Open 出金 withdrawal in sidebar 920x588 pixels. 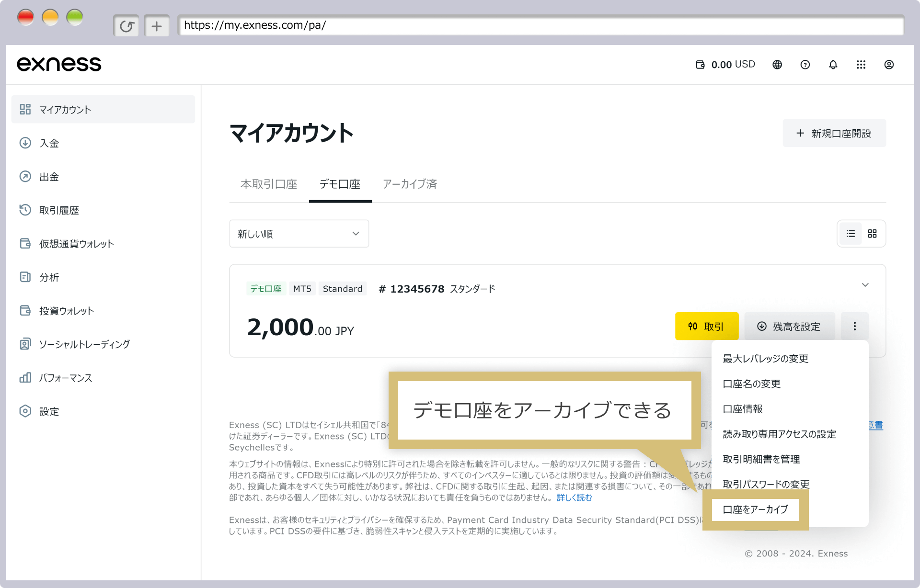tap(103, 176)
